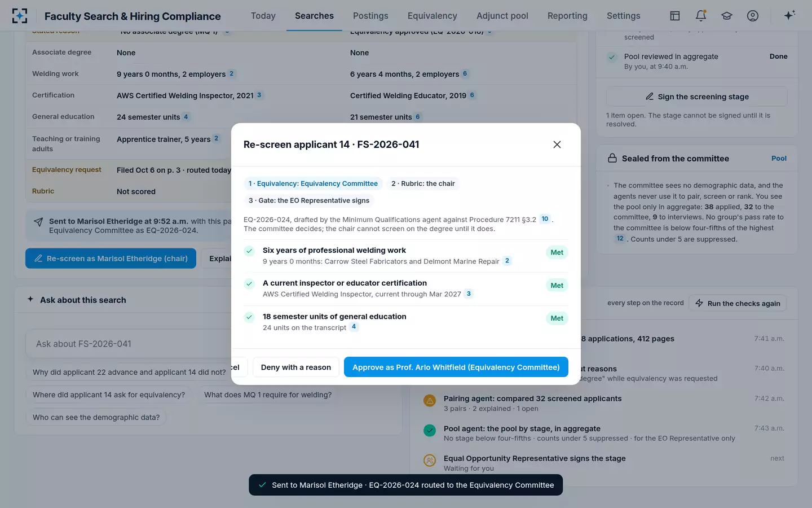Close the Re-screen applicant 14 dialog
Screen dimensions: 812x508
tap(557, 144)
